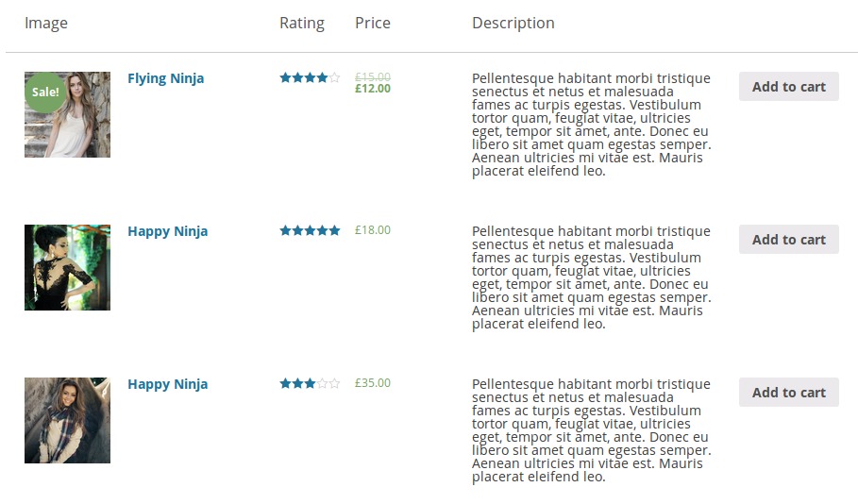Open the Happy Ninja link priced £18.00
This screenshot has width=858, height=504.
(x=167, y=231)
